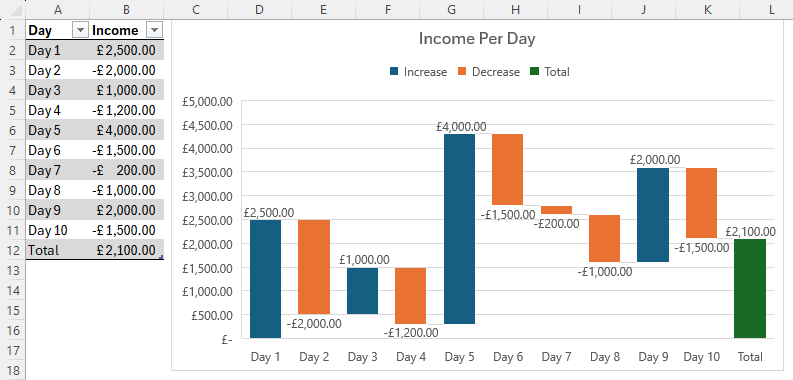This screenshot has width=793, height=380.
Task: Click the orange Day 2 bar
Action: (314, 267)
